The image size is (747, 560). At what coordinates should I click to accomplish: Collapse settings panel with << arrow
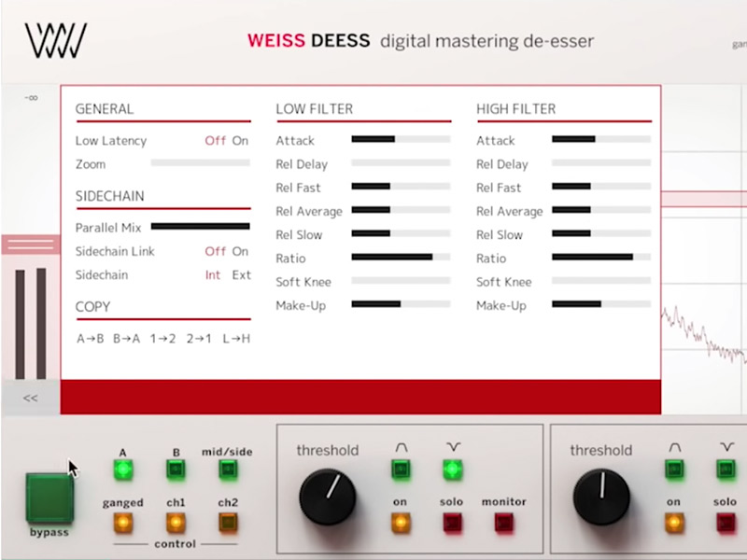tap(30, 398)
